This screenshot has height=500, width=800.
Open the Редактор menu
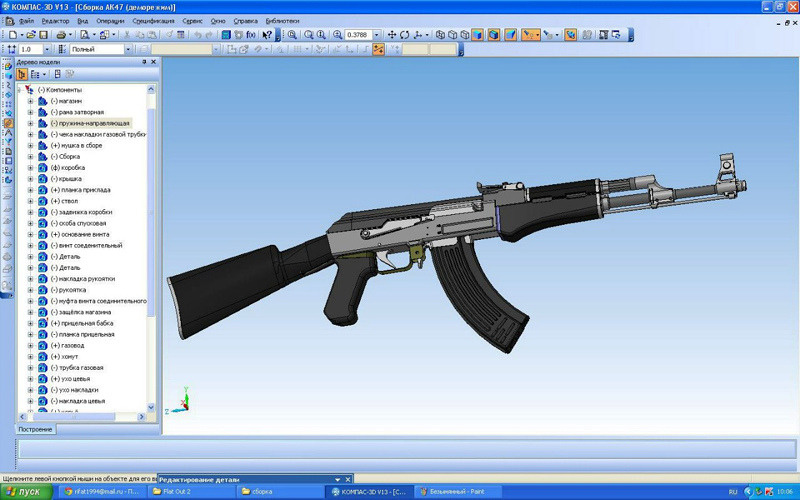(55, 21)
